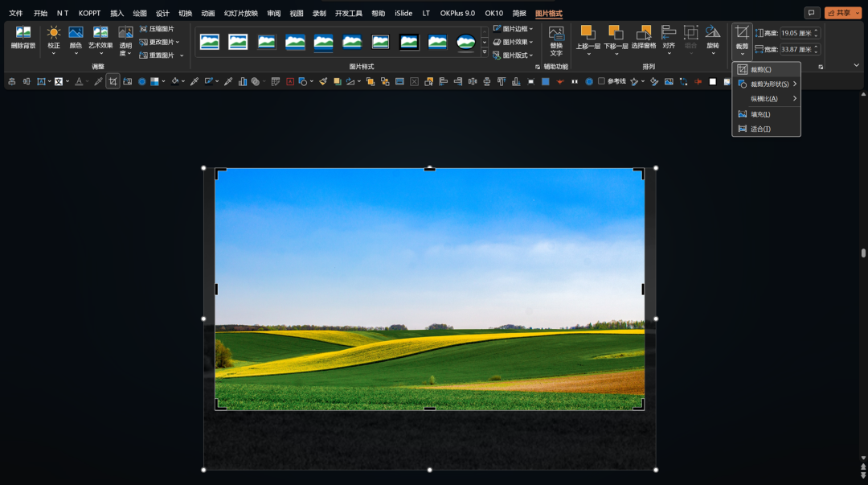Viewport: 868px width, 485px height.
Task: Click the 裁剪 (Crop) ribbon button
Action: click(x=742, y=40)
